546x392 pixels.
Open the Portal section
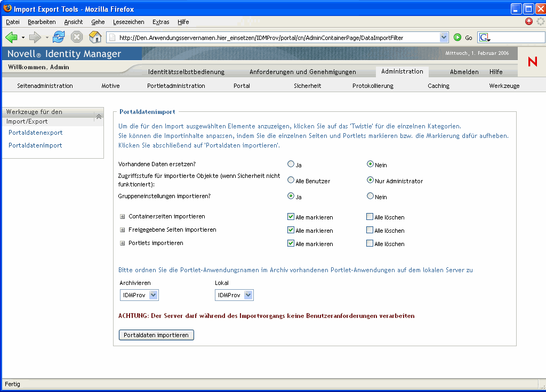242,86
